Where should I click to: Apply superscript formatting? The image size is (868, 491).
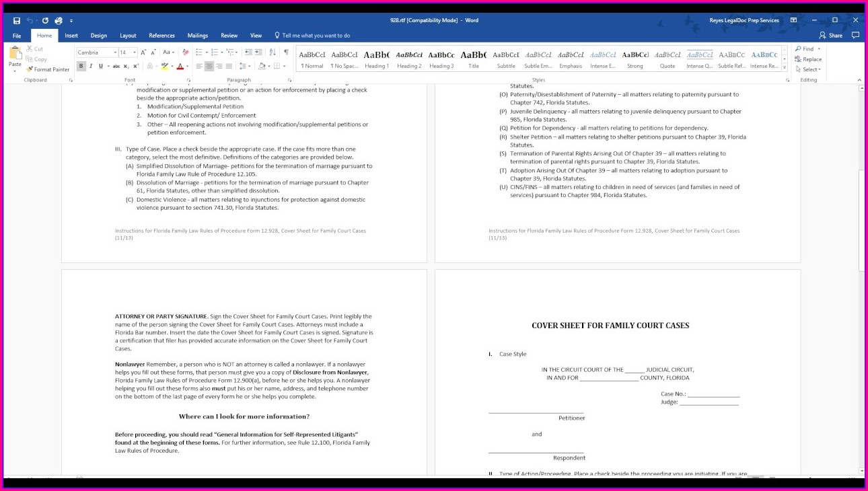click(x=136, y=66)
